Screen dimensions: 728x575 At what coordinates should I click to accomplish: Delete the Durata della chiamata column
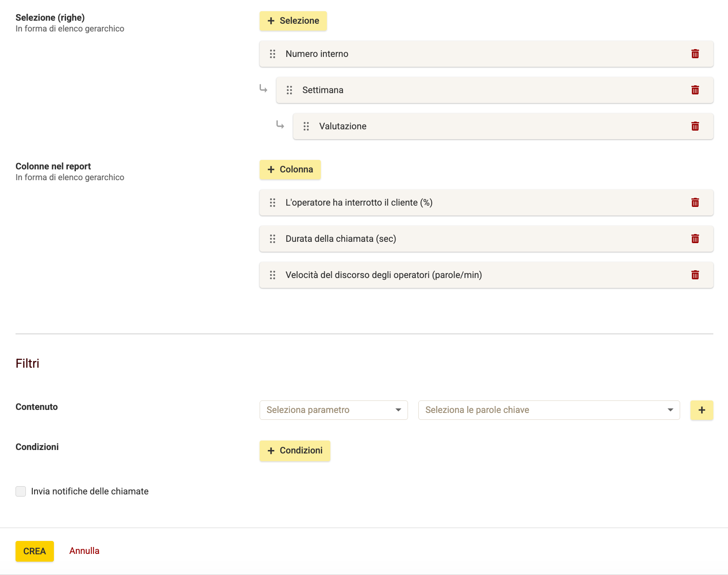695,239
